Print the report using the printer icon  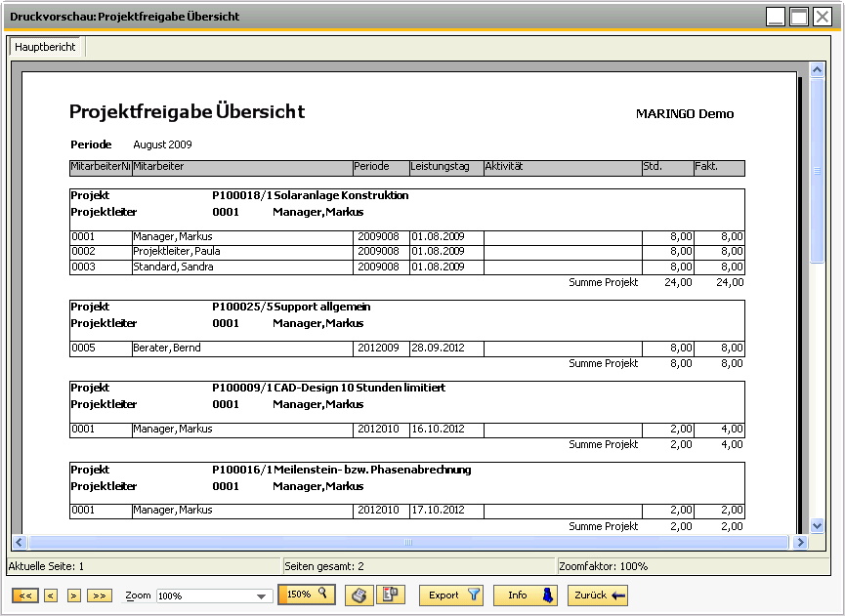click(x=359, y=595)
